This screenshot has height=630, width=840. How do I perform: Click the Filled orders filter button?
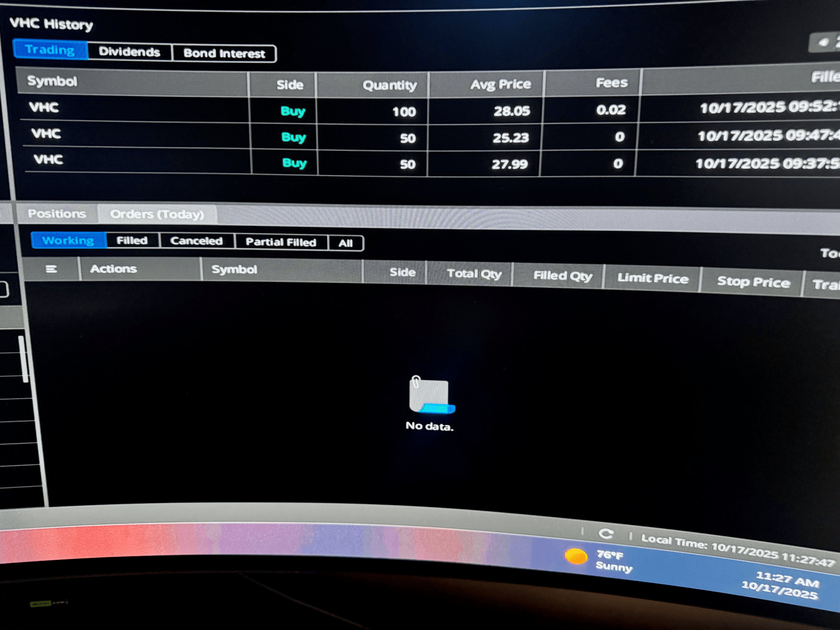(132, 241)
